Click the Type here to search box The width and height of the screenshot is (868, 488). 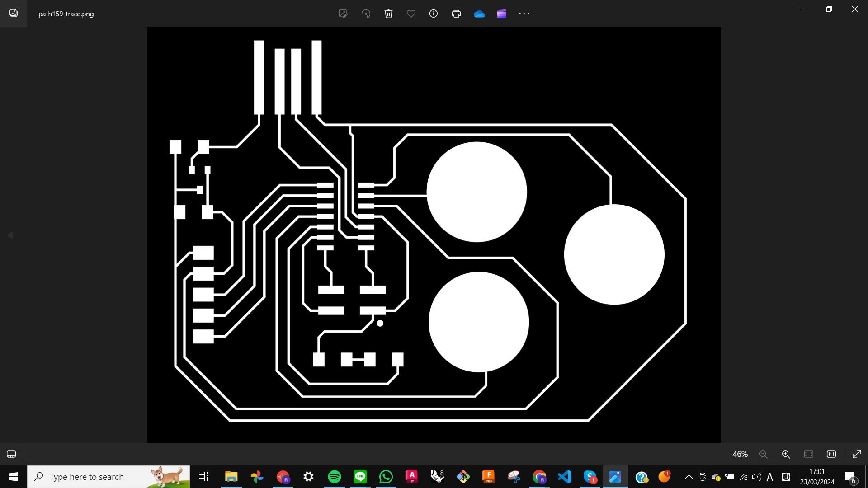coord(108,477)
